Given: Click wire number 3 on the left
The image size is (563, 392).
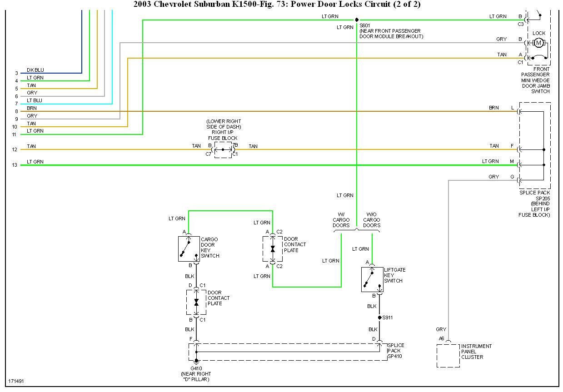Looking at the screenshot, I should tap(16, 73).
